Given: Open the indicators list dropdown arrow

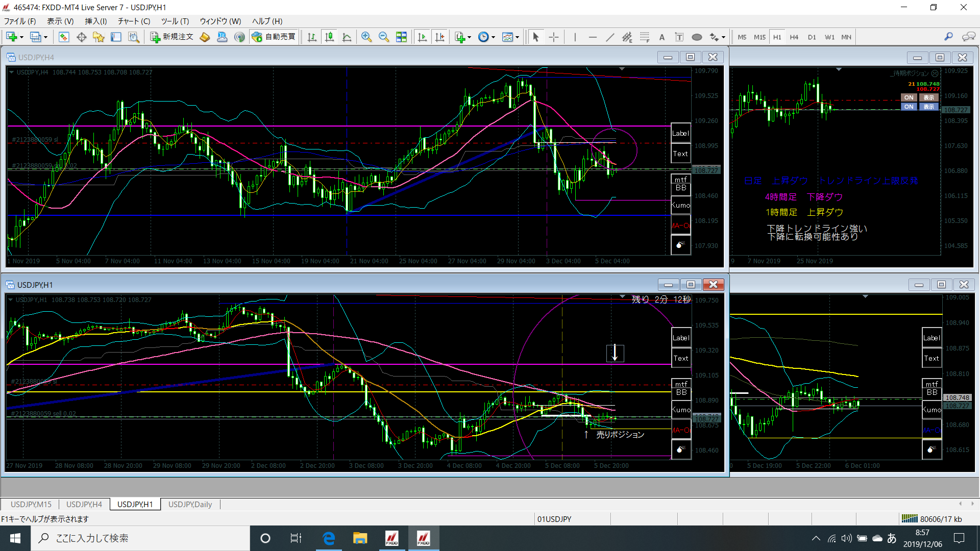Looking at the screenshot, I should (x=469, y=37).
